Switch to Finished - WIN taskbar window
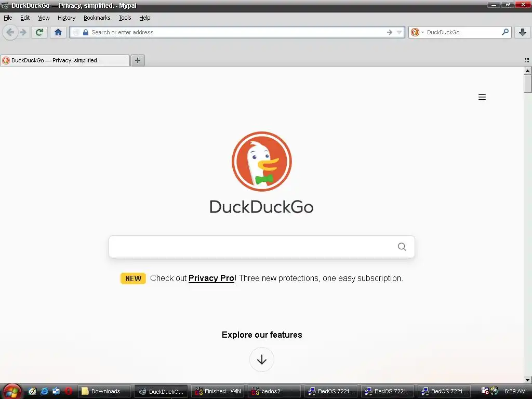 pos(218,391)
